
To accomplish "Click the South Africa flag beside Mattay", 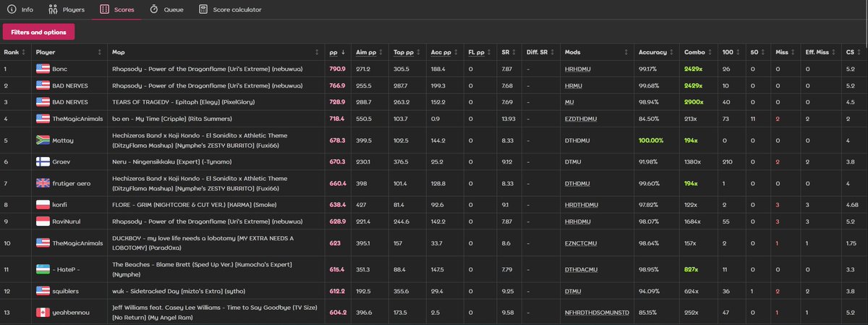I will click(x=42, y=140).
